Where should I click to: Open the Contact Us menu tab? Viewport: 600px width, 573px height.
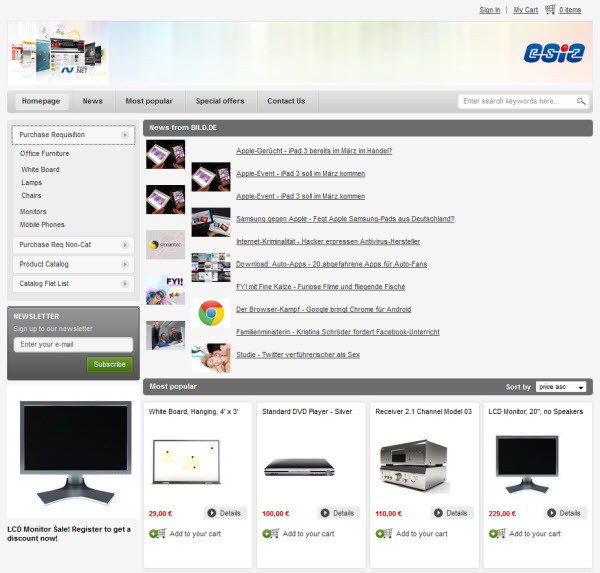(286, 101)
